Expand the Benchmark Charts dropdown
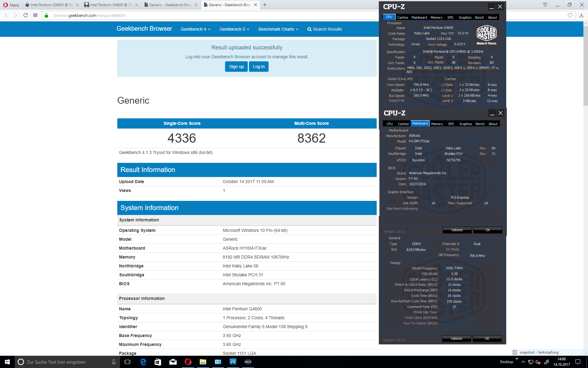588x368 pixels. click(x=278, y=29)
